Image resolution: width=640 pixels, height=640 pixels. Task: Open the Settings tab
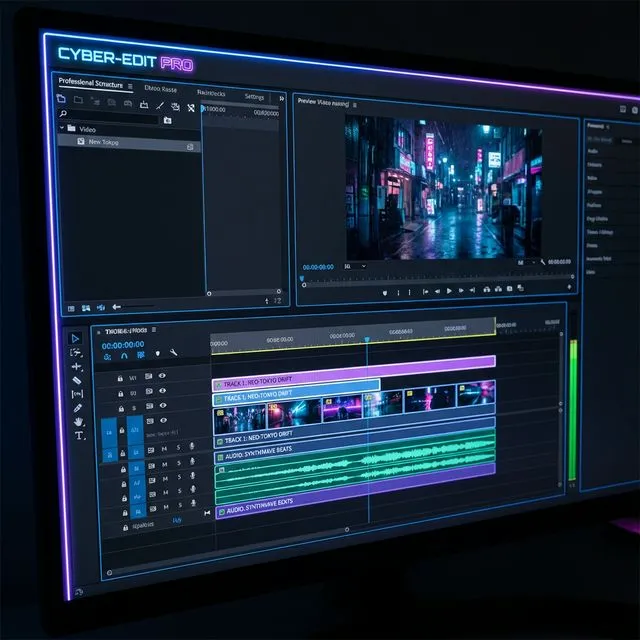coord(254,96)
